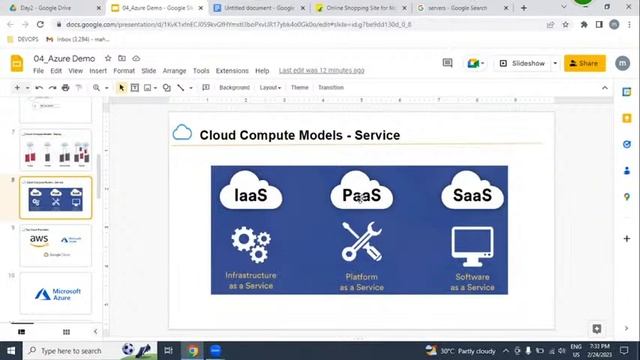Open the Arrange menu

(x=174, y=71)
